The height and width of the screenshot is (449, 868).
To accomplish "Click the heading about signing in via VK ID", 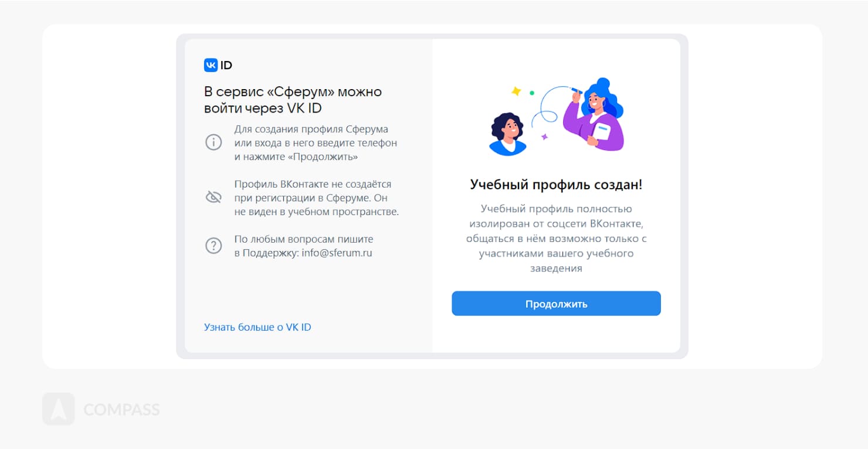I will [293, 100].
